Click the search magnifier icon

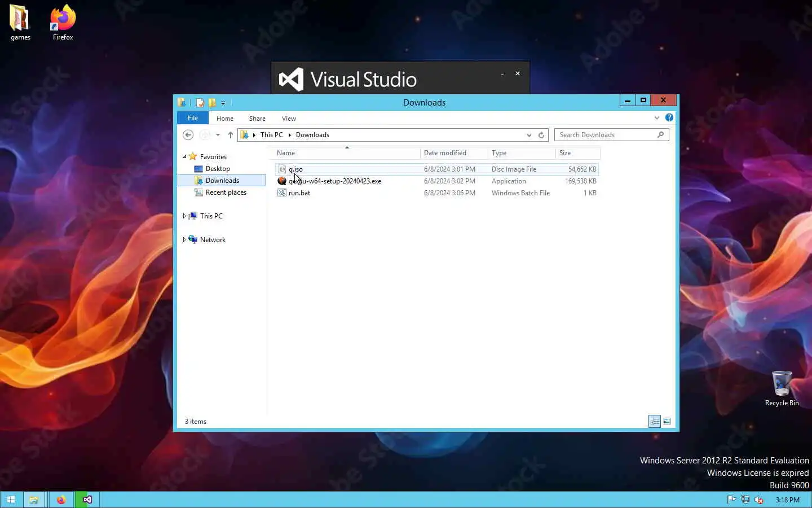660,134
